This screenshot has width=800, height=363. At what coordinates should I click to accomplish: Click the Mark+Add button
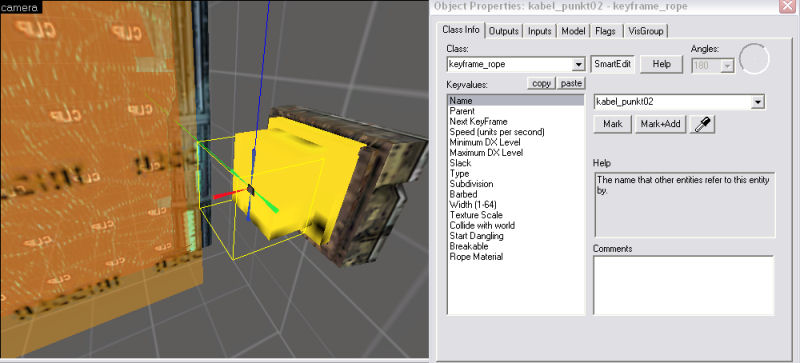[661, 124]
